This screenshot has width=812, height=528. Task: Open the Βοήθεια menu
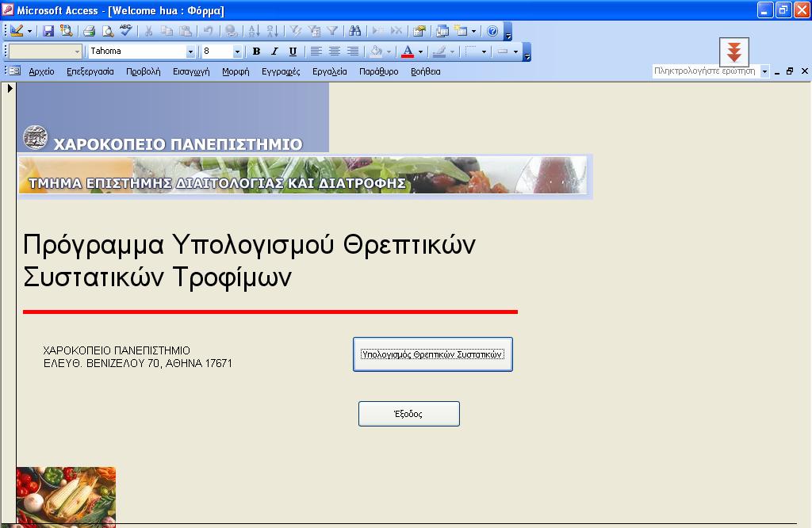(425, 71)
